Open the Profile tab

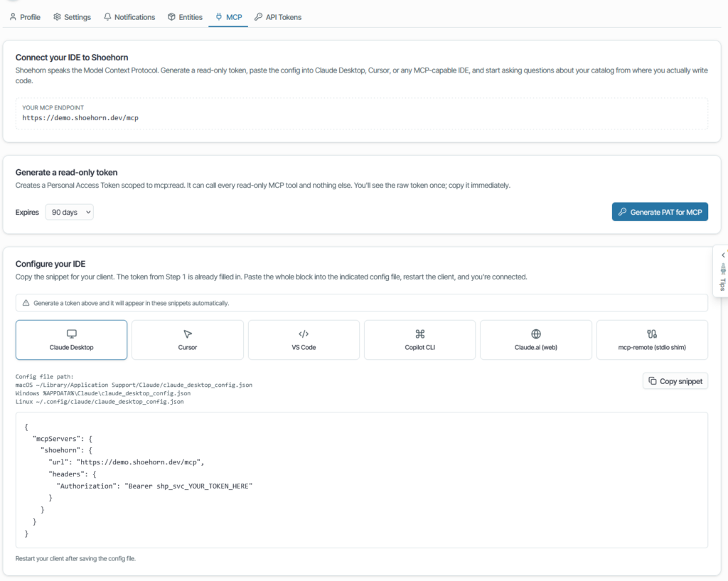[x=25, y=17]
